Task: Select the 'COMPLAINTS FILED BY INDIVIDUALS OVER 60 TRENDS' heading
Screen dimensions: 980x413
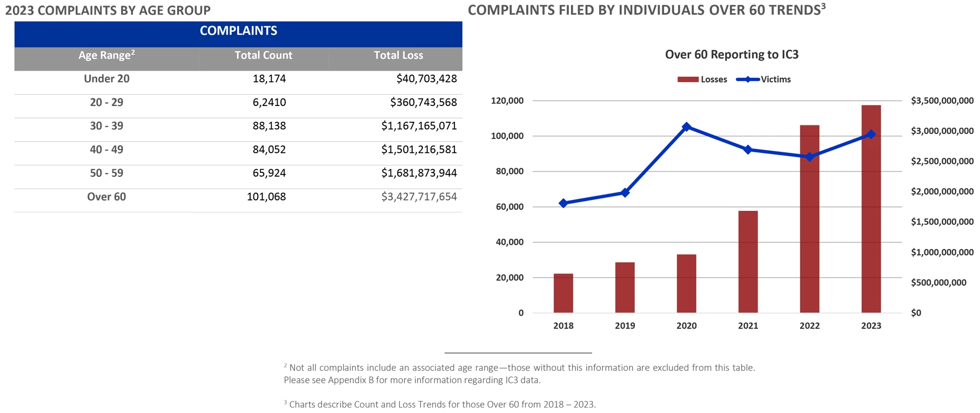Action: pos(646,10)
